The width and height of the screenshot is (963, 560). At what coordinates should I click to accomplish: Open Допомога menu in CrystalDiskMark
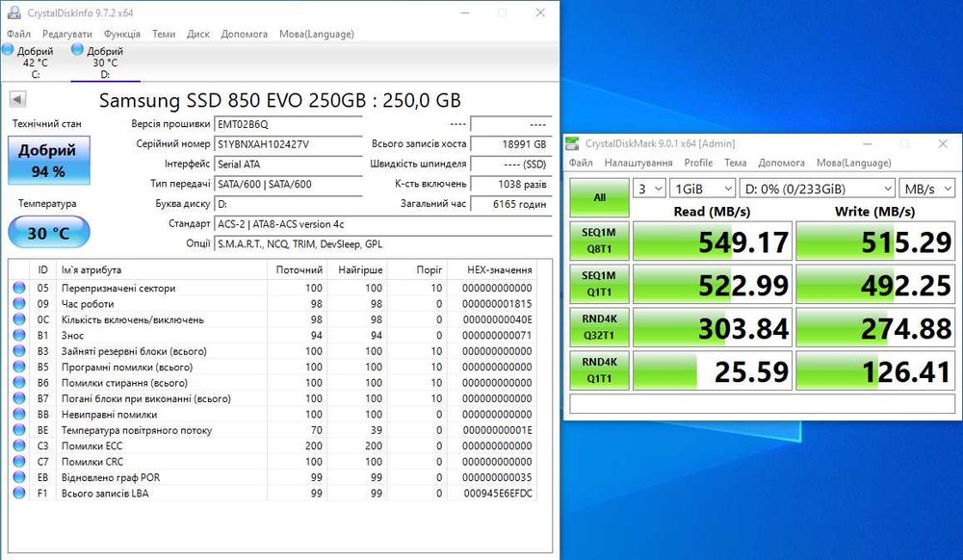pos(781,163)
